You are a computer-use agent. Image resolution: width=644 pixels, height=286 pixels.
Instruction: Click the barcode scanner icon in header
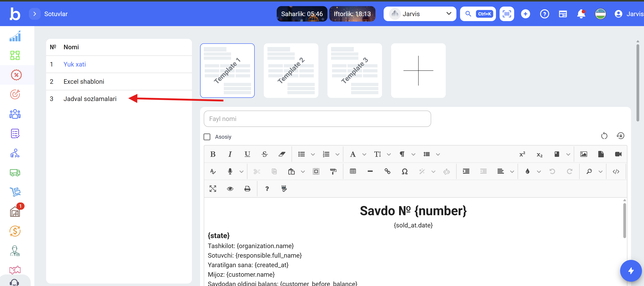click(506, 14)
